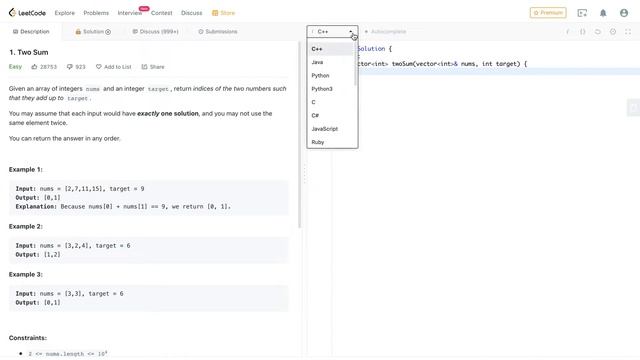
Task: Switch to Description tab
Action: [31, 31]
